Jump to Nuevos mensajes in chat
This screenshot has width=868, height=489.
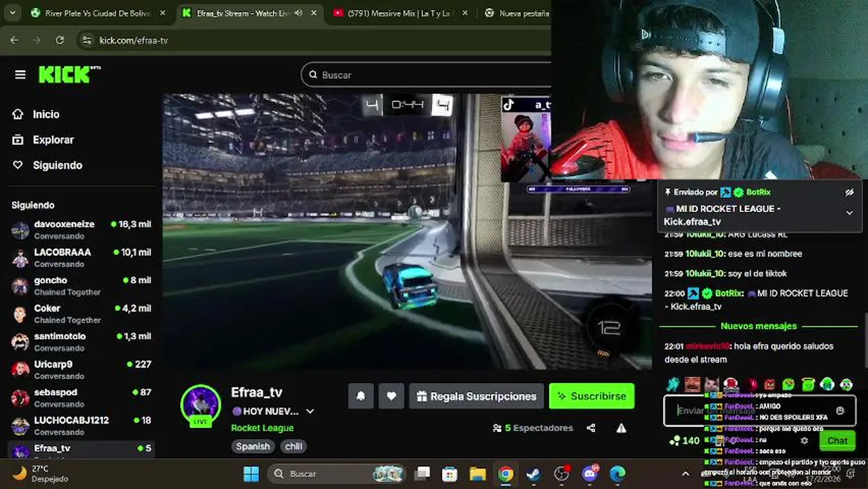point(759,326)
